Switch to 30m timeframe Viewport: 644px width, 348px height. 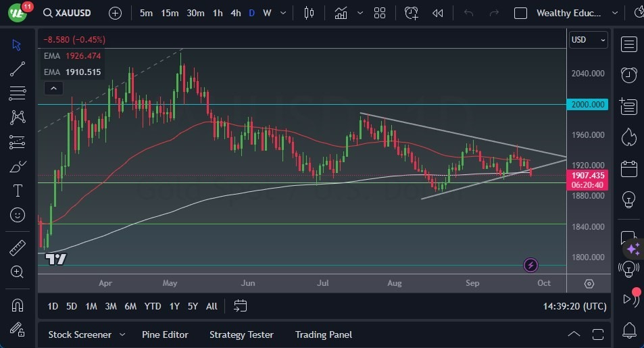click(195, 13)
